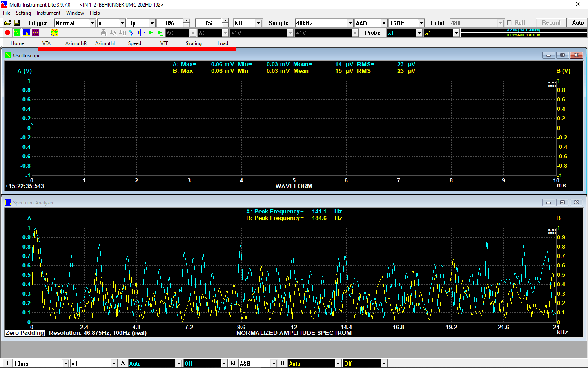Click the green play-with-loop icon

coord(160,33)
